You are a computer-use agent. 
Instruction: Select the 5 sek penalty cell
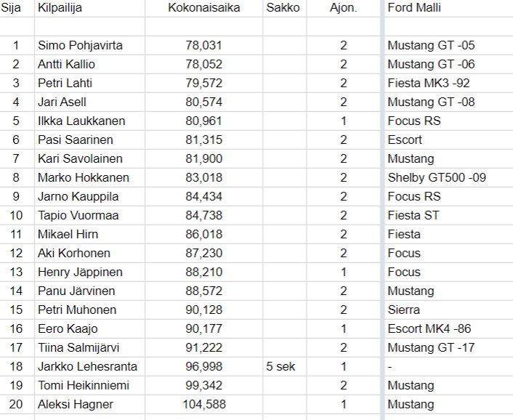pos(281,366)
